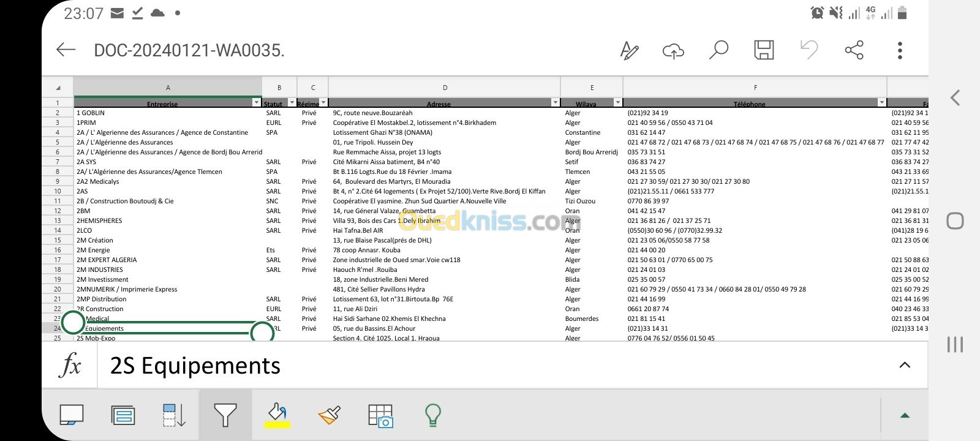
Task: Select column F header
Action: coord(755,88)
